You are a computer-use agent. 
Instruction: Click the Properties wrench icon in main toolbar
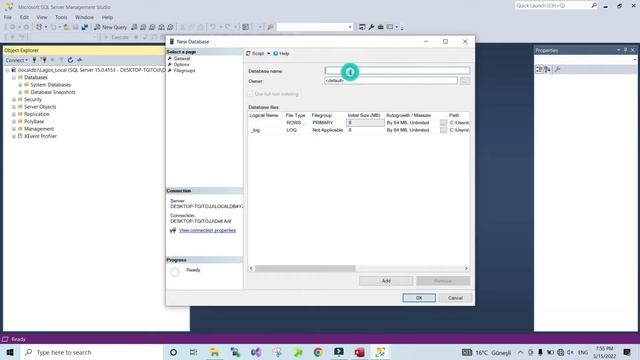[x=371, y=27]
